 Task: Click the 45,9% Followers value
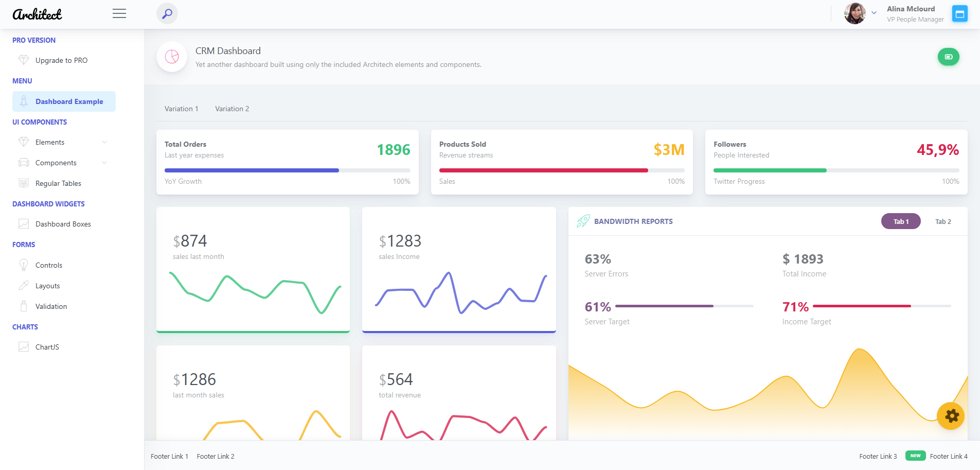tap(938, 150)
